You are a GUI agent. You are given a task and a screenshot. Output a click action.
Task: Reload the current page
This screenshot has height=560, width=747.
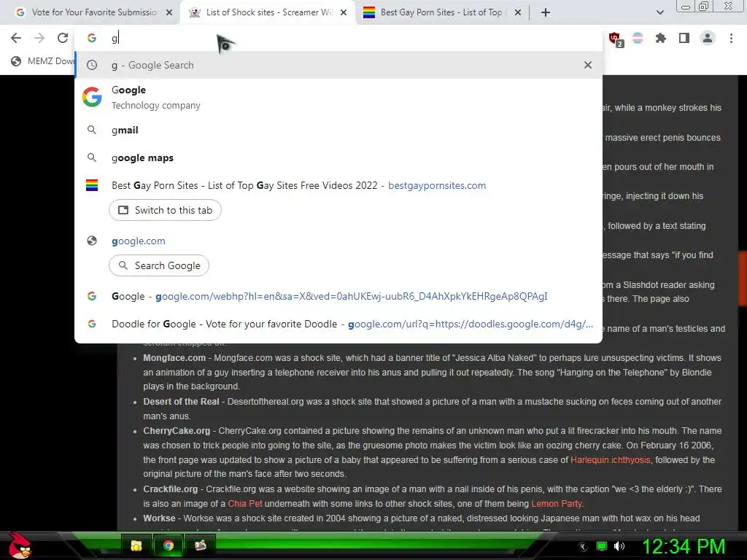click(63, 38)
